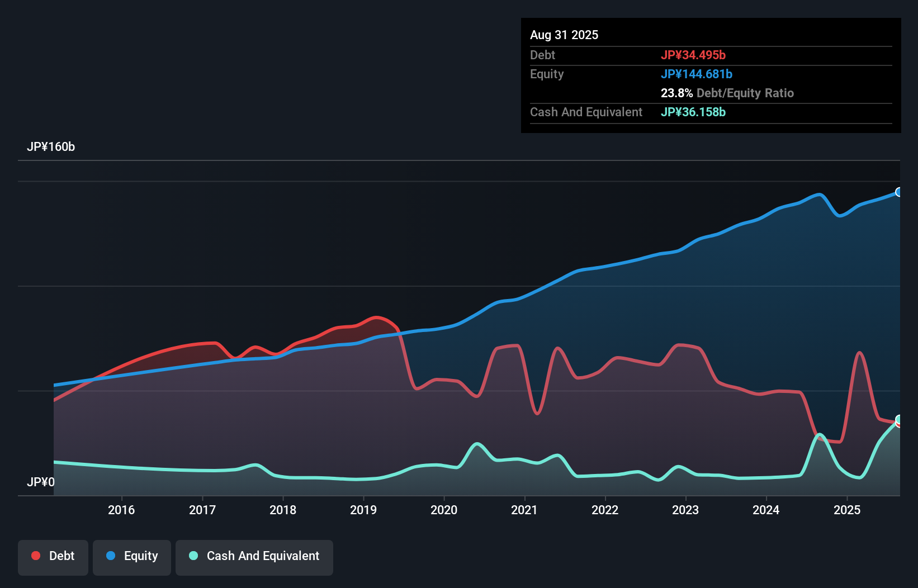Select the 2020 year label

(x=444, y=510)
